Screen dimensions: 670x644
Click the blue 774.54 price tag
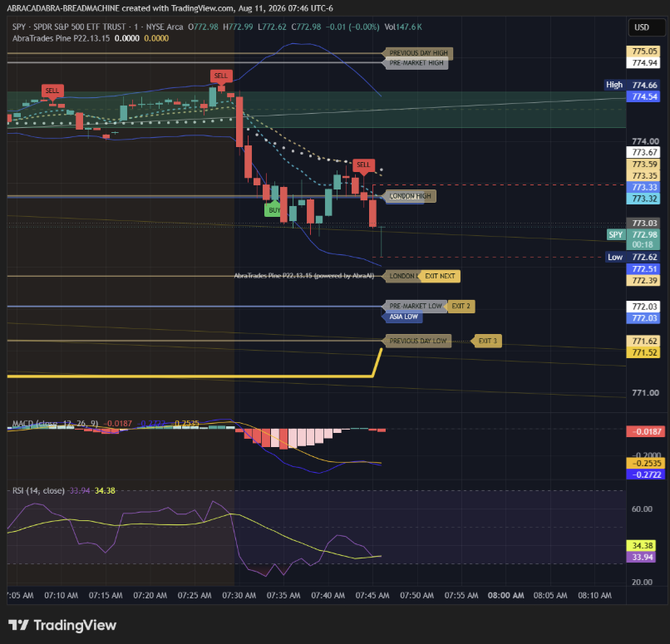point(643,96)
